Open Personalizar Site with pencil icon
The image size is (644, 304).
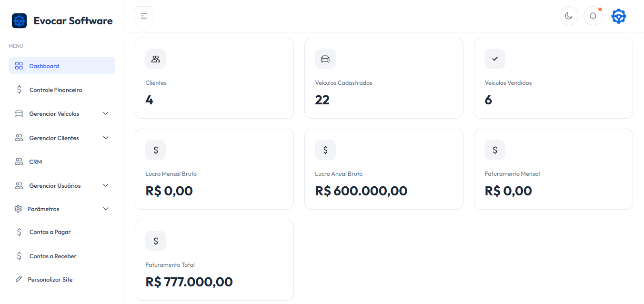(50, 280)
